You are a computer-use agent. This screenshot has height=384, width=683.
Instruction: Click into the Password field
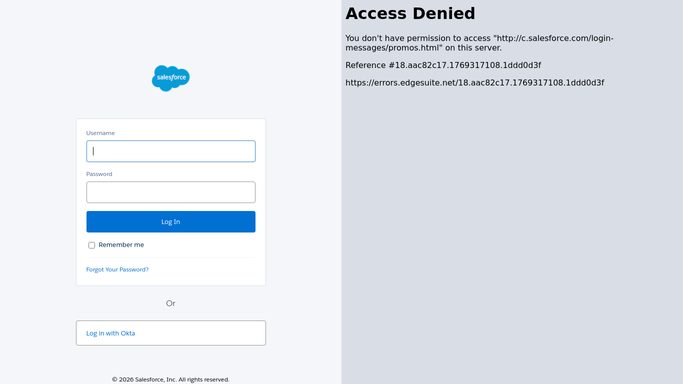point(171,192)
